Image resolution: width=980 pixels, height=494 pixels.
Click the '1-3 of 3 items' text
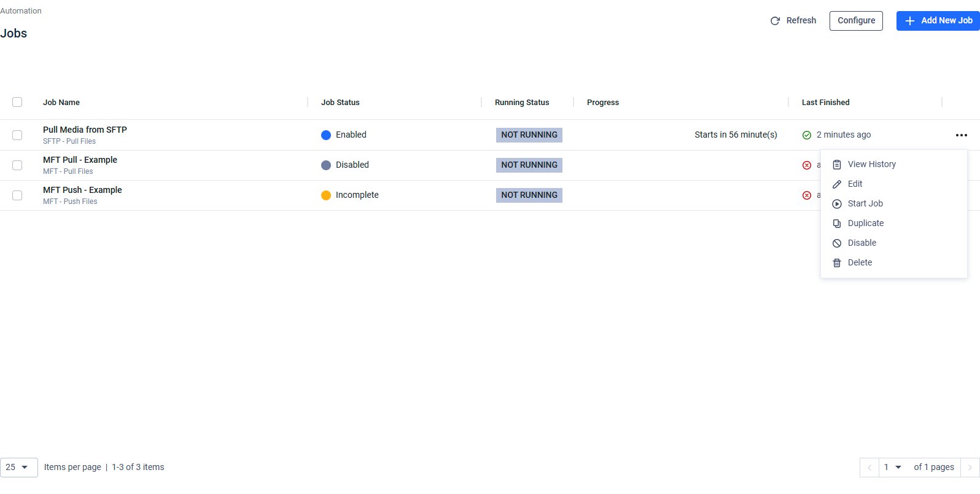138,468
